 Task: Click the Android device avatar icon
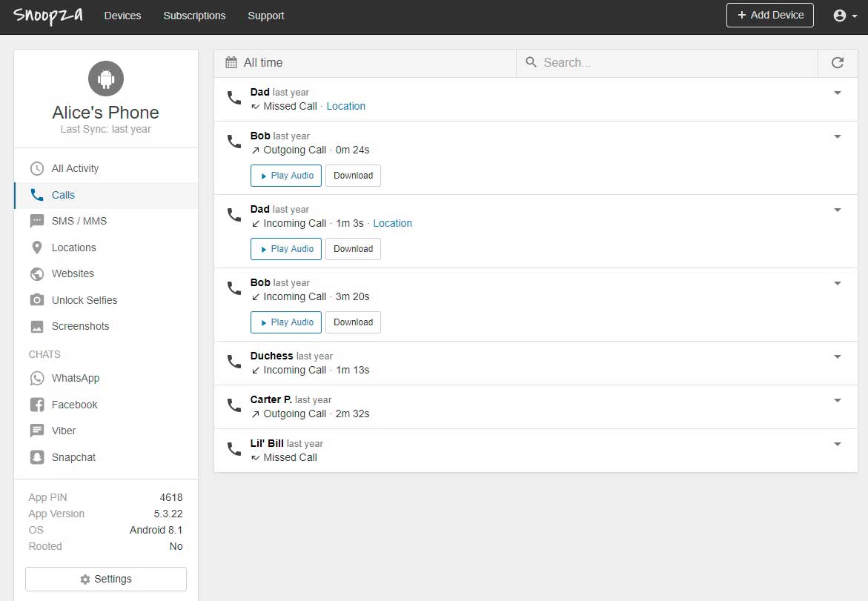[x=106, y=78]
